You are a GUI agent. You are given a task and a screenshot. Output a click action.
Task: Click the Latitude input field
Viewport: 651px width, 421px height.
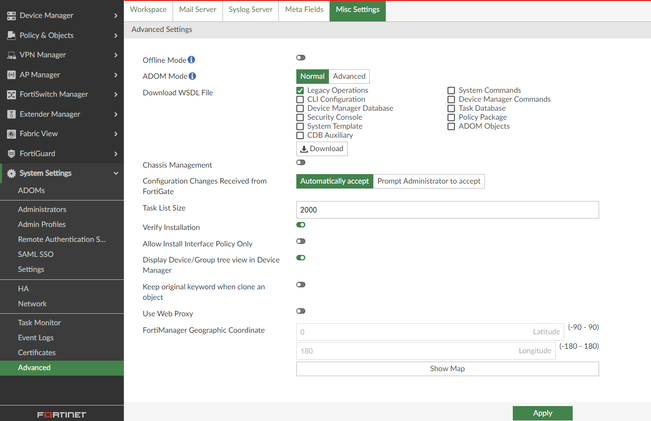430,332
